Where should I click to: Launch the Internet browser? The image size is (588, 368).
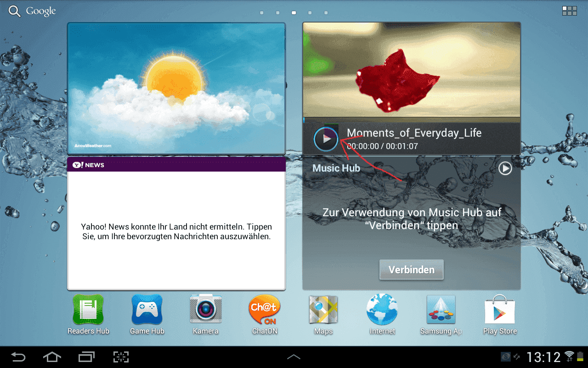point(382,315)
